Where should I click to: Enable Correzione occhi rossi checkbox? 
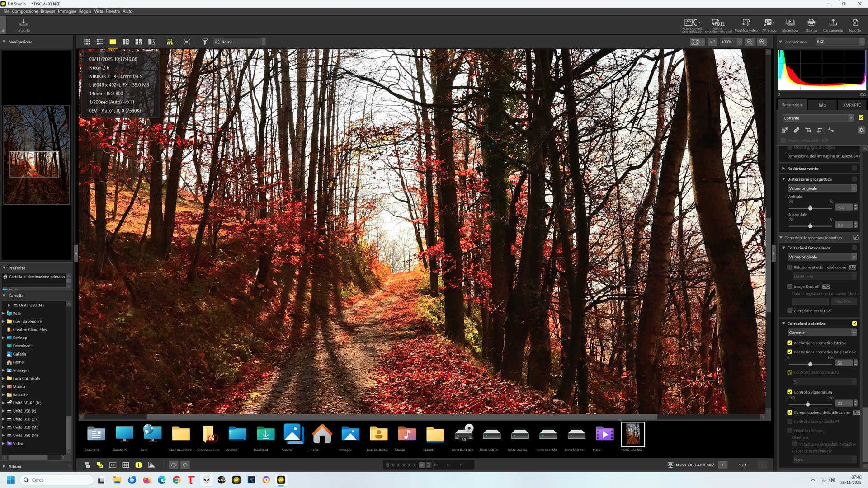click(x=790, y=311)
